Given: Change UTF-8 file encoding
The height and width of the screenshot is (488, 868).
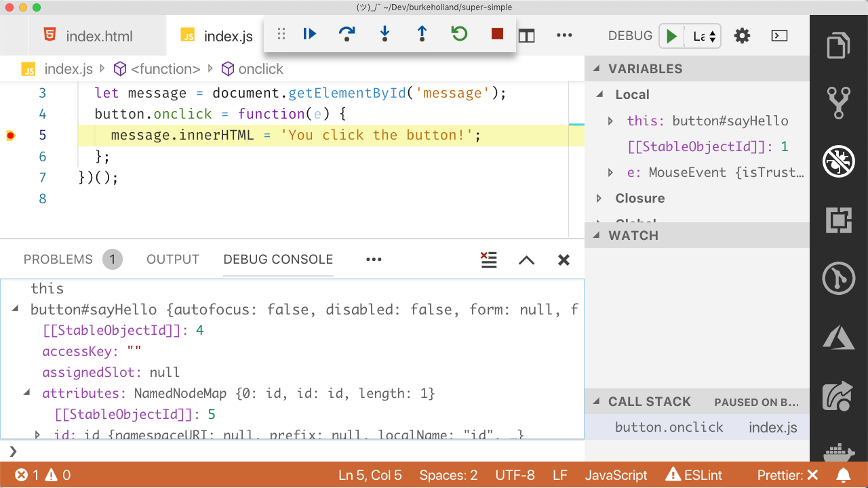Looking at the screenshot, I should click(515, 475).
